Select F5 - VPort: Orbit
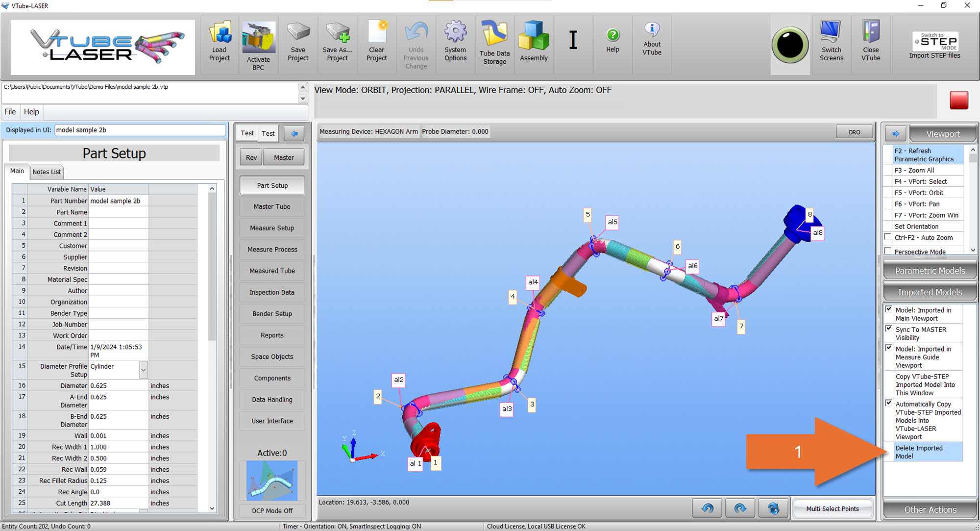 (928, 193)
